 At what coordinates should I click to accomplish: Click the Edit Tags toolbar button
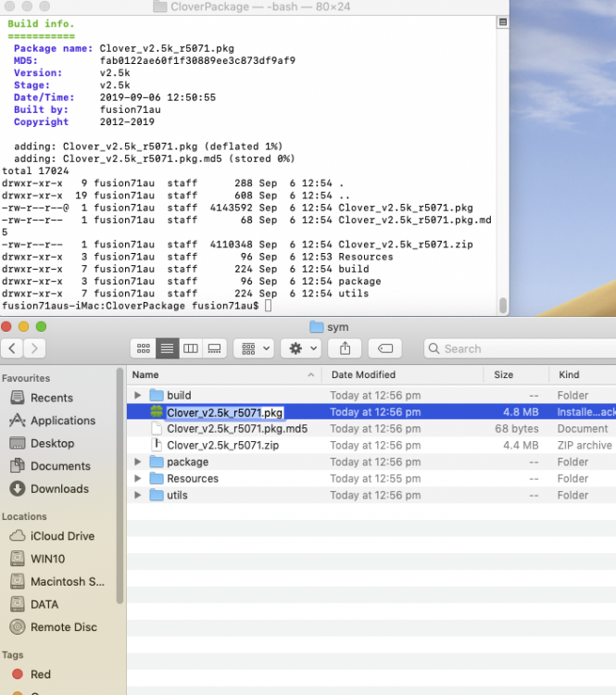click(x=384, y=348)
